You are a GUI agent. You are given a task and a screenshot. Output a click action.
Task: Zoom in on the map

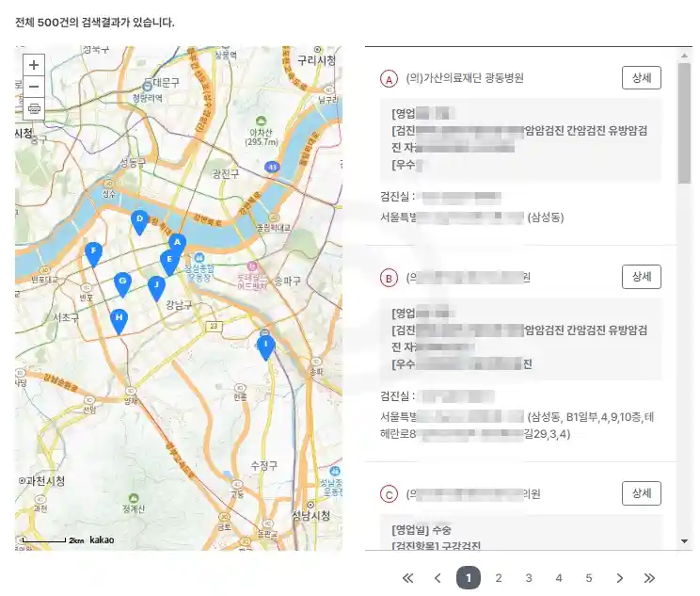click(x=34, y=65)
